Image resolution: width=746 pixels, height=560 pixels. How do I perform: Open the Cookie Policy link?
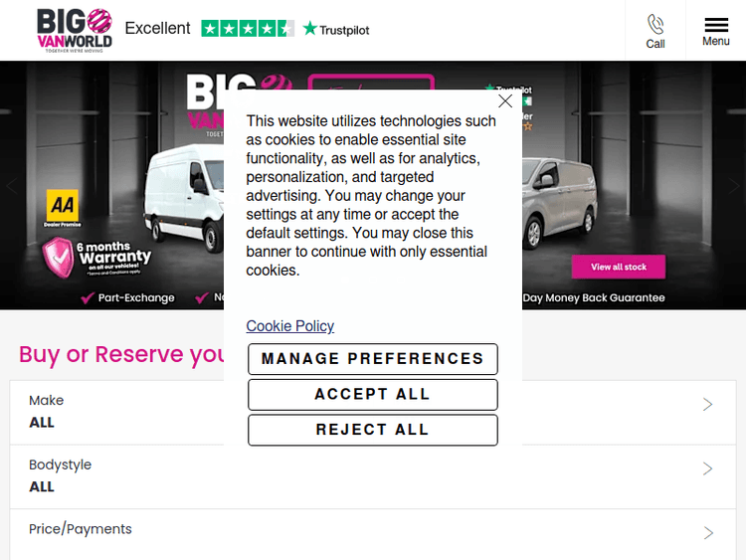pos(289,326)
